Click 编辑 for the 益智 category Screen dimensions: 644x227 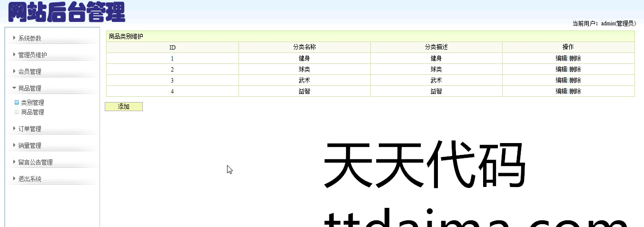point(561,91)
